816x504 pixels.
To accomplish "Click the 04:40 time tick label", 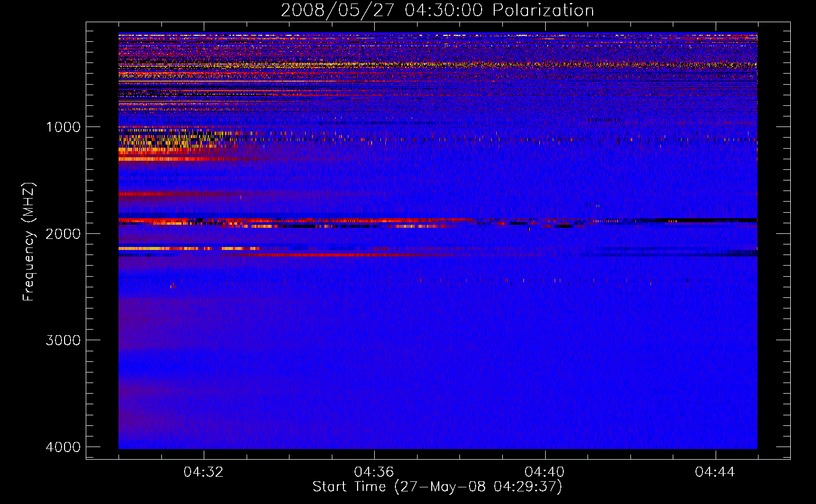I will point(545,472).
